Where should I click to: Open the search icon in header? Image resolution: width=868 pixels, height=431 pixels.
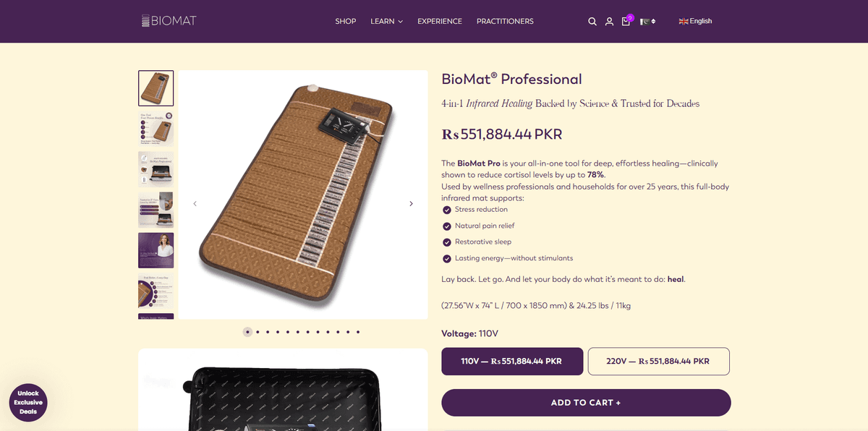pyautogui.click(x=592, y=22)
